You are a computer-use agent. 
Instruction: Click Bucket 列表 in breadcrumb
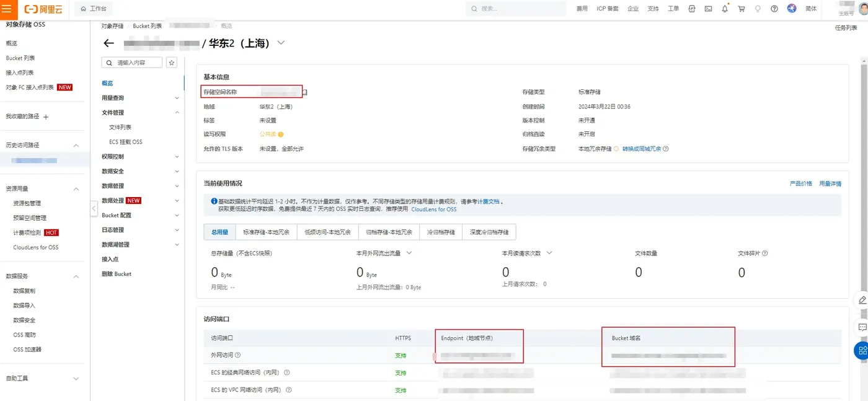coord(147,26)
